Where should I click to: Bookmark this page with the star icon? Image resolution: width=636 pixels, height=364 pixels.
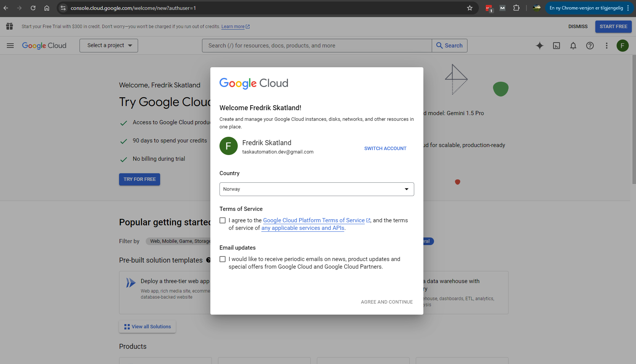click(470, 8)
